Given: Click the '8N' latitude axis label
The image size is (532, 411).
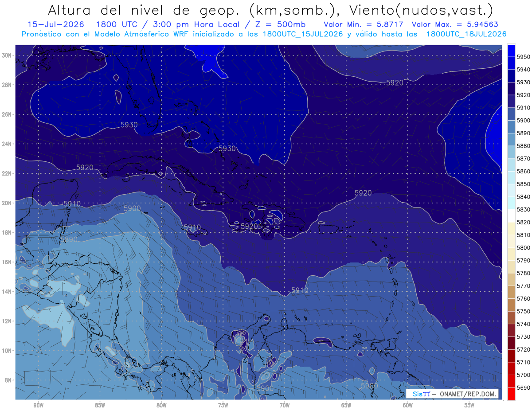Looking at the screenshot, I should (x=8, y=380).
